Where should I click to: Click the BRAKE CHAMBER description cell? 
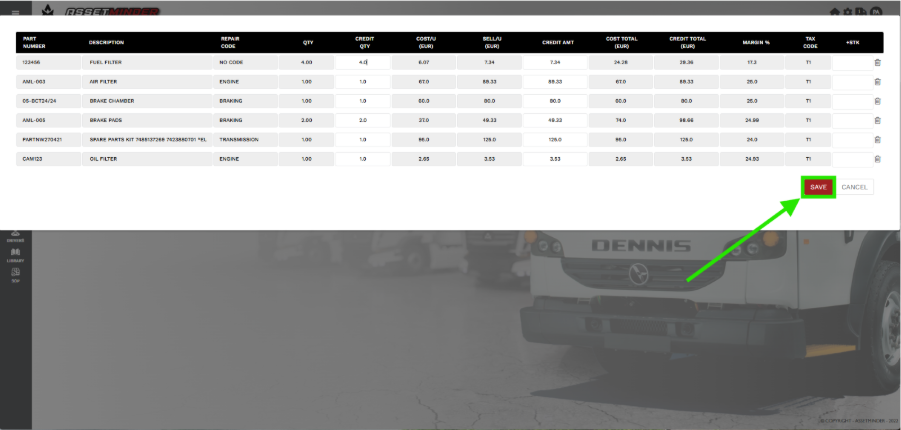coord(148,101)
